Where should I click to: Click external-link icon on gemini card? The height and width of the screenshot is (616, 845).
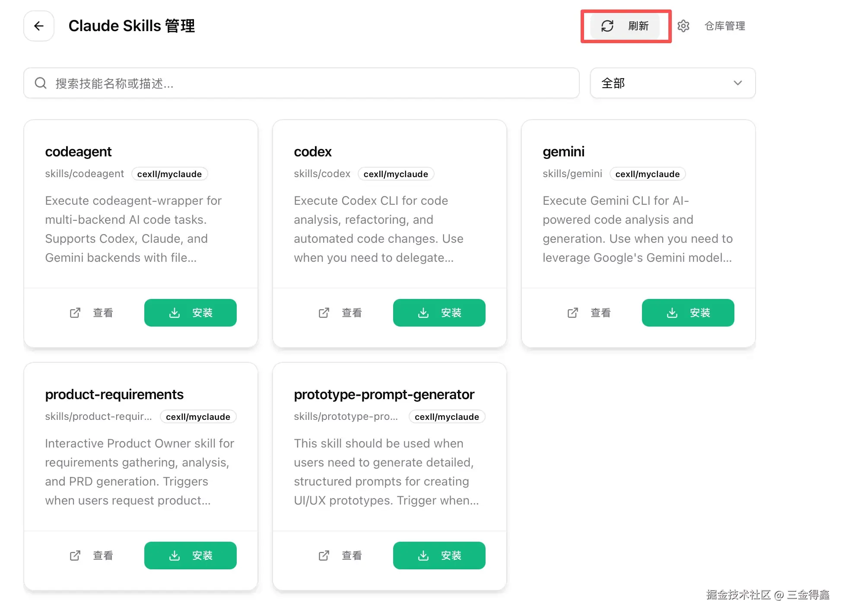[x=573, y=313]
